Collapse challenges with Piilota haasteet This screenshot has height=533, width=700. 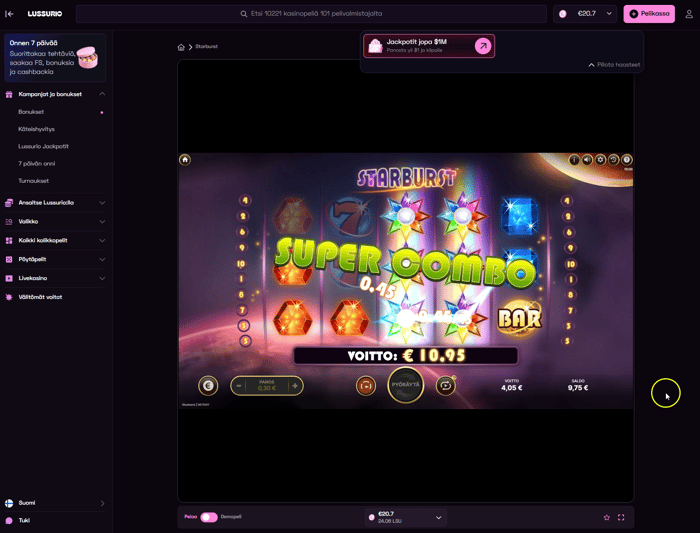(614, 65)
